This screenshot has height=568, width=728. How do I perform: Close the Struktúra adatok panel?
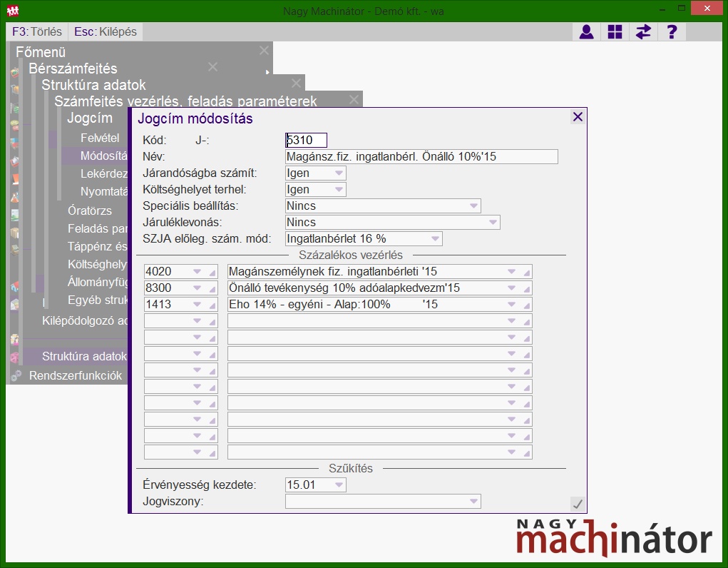click(296, 83)
